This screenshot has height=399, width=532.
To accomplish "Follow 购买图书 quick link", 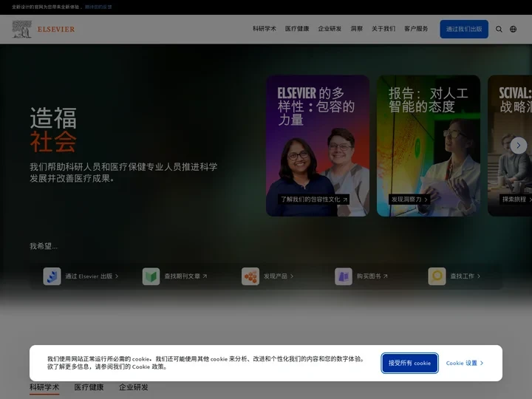I will click(372, 276).
